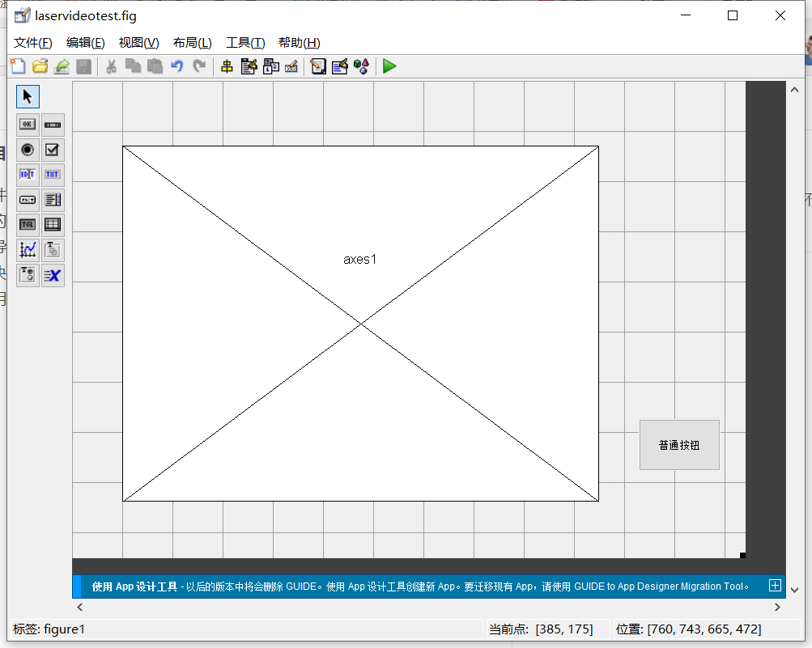812x648 pixels.
Task: Expand the App Designer notice banner
Action: [774, 586]
